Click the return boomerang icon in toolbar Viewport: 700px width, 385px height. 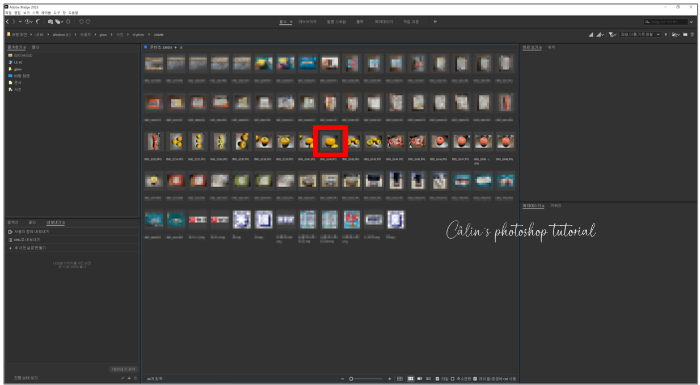[x=38, y=21]
